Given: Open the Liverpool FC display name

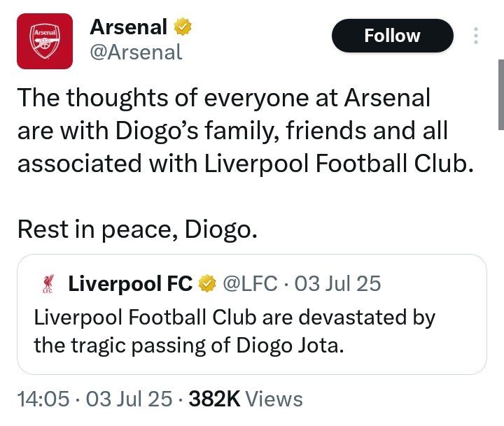Looking at the screenshot, I should pyautogui.click(x=130, y=284).
